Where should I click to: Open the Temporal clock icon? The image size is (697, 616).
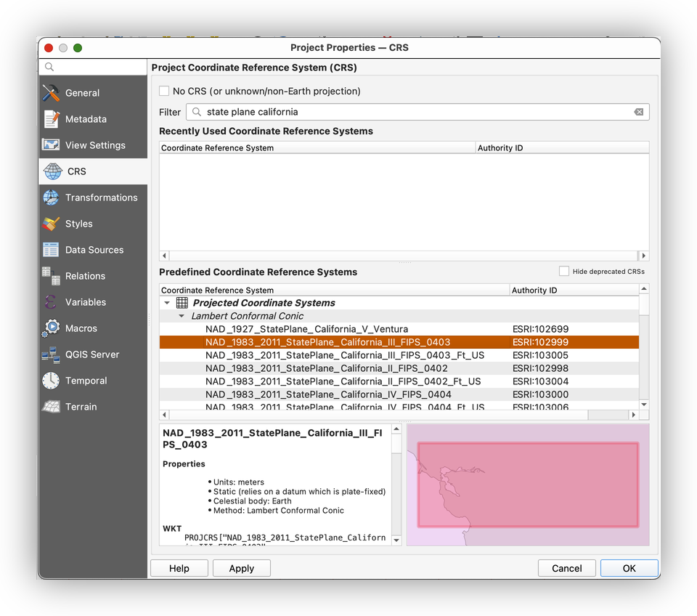pyautogui.click(x=51, y=381)
